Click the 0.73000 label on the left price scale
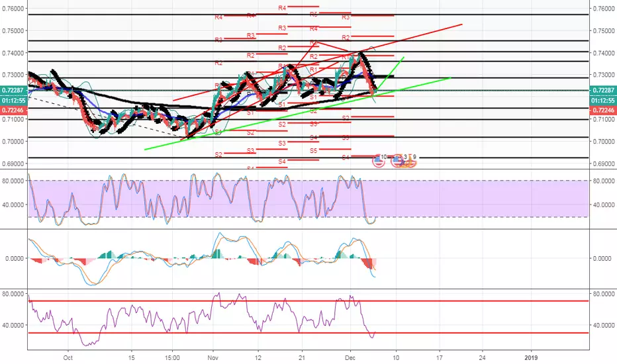The image size is (617, 364). [x=13, y=75]
